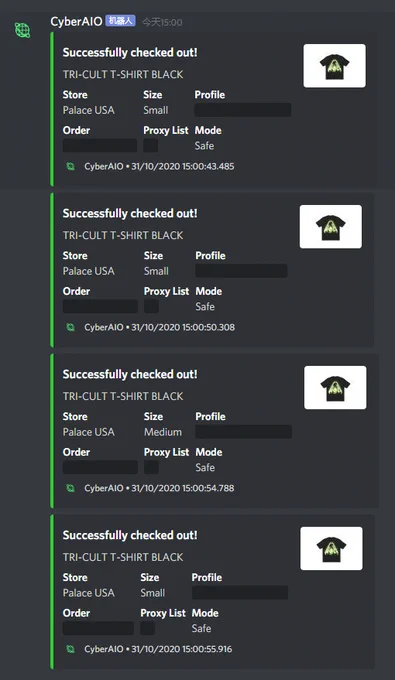Click the redacted Proxy List value in last embed
This screenshot has width=395, height=680.
(147, 628)
